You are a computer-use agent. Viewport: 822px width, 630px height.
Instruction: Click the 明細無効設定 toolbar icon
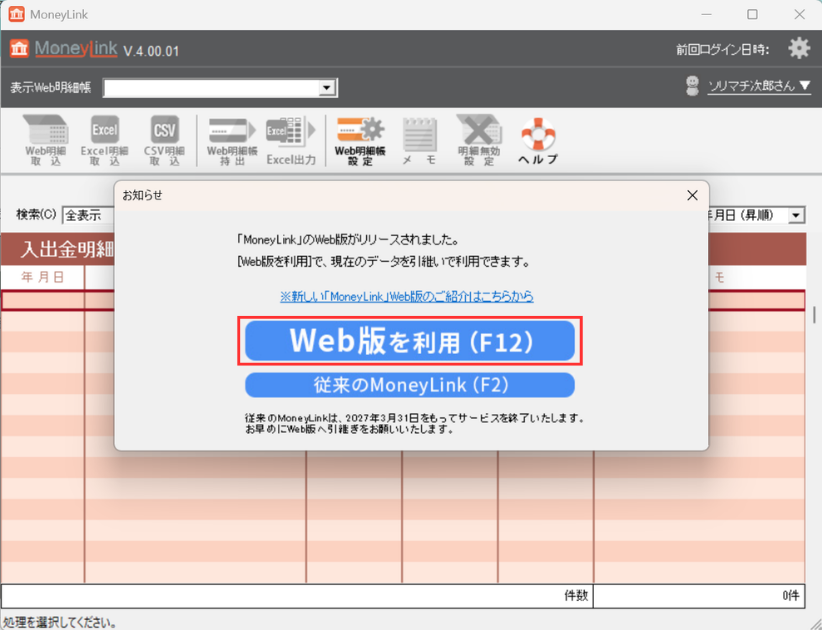pyautogui.click(x=479, y=140)
